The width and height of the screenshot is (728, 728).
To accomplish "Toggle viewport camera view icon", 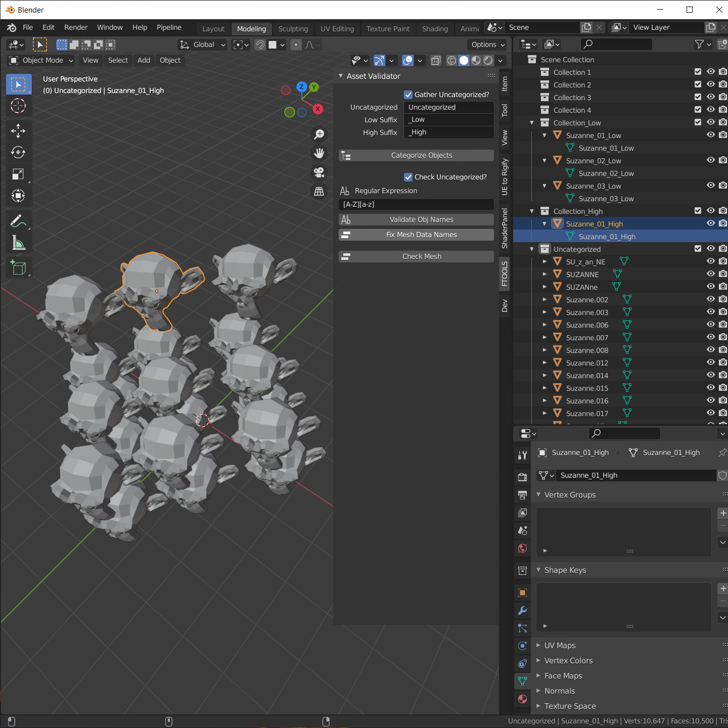I will [x=319, y=172].
